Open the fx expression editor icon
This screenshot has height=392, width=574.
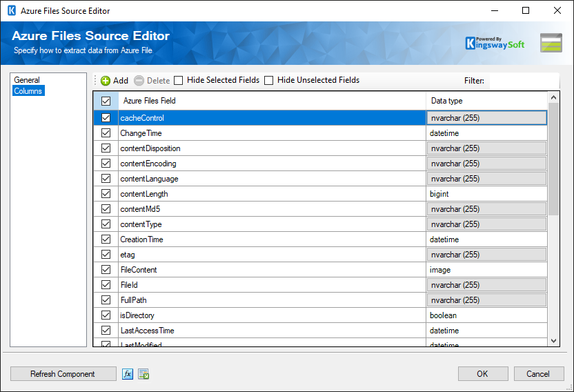128,374
